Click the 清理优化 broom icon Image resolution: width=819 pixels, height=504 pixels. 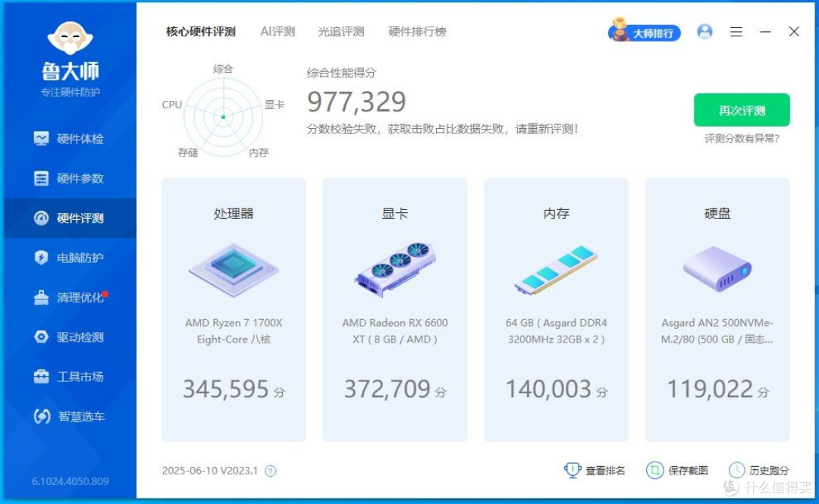41,297
